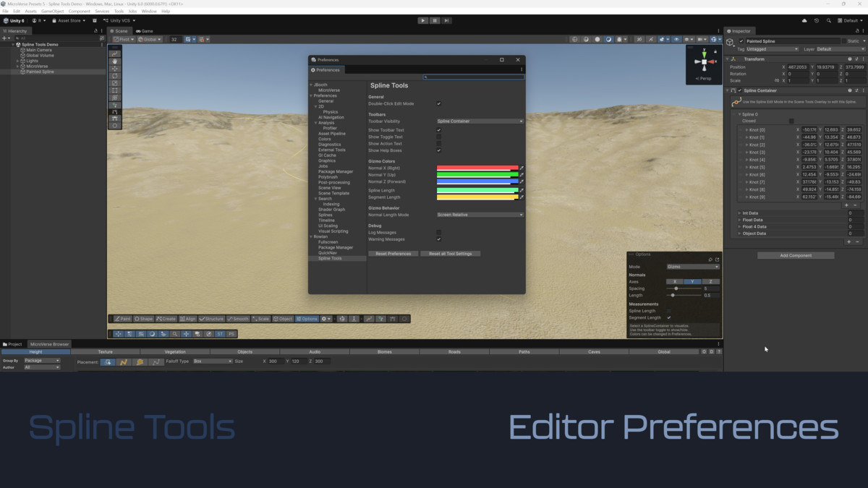Click the crescent moon icon in lower overlay toolbar
The image size is (868, 488).
[x=153, y=334]
